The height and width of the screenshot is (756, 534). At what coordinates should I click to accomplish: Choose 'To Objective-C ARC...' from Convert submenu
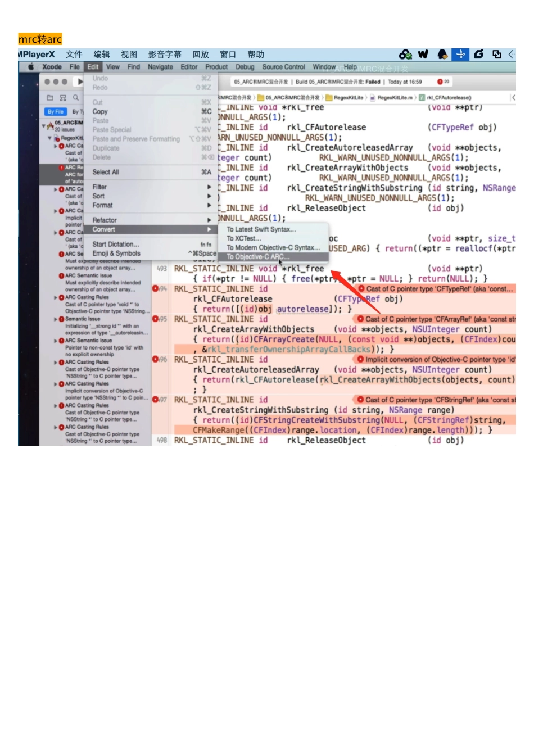[258, 257]
